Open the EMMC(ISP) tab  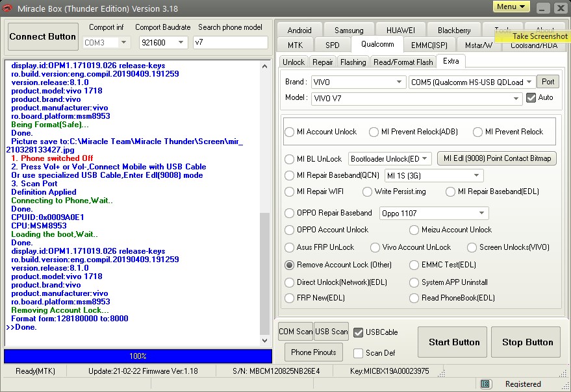429,45
